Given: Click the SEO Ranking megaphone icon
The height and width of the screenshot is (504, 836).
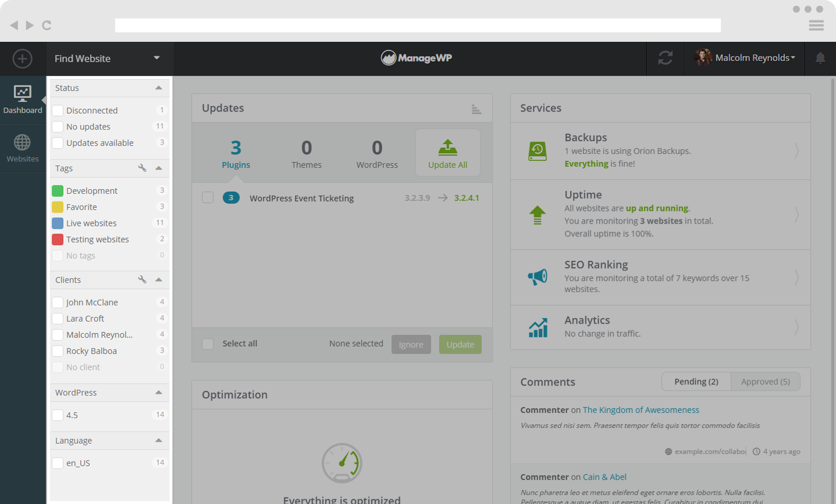Looking at the screenshot, I should [538, 277].
